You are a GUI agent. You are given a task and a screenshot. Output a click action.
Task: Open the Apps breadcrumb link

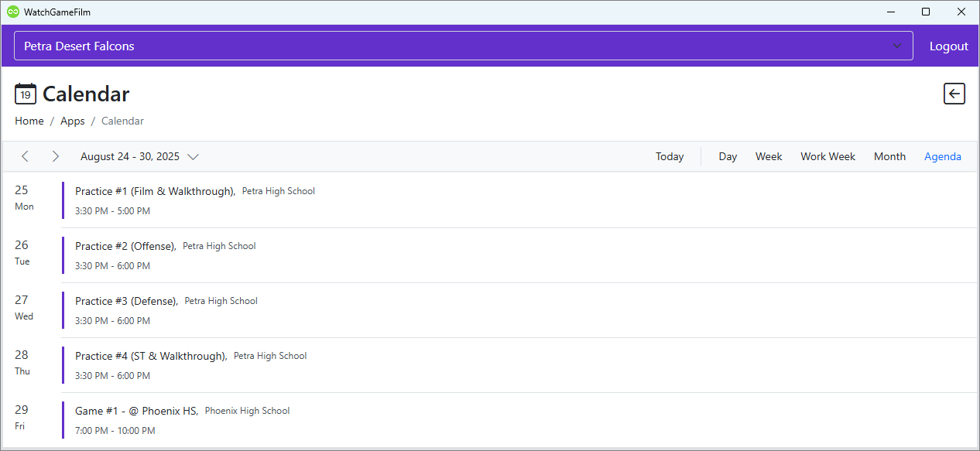(73, 121)
